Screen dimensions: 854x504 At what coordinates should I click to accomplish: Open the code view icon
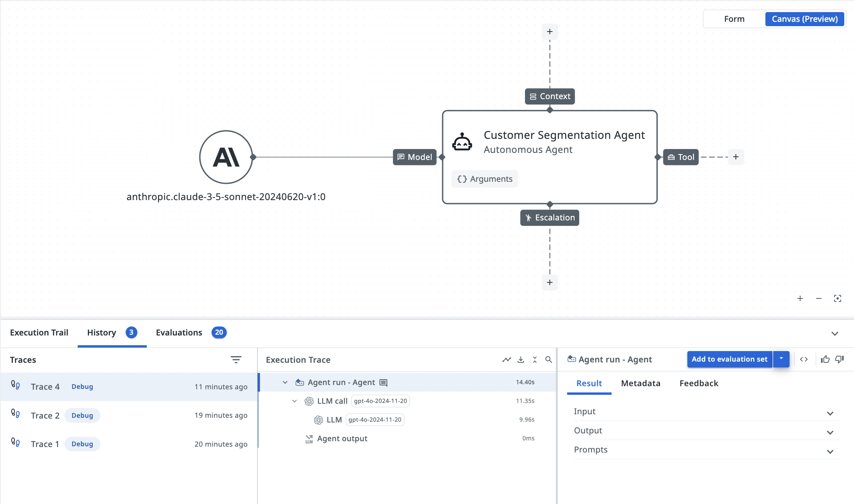[x=804, y=359]
